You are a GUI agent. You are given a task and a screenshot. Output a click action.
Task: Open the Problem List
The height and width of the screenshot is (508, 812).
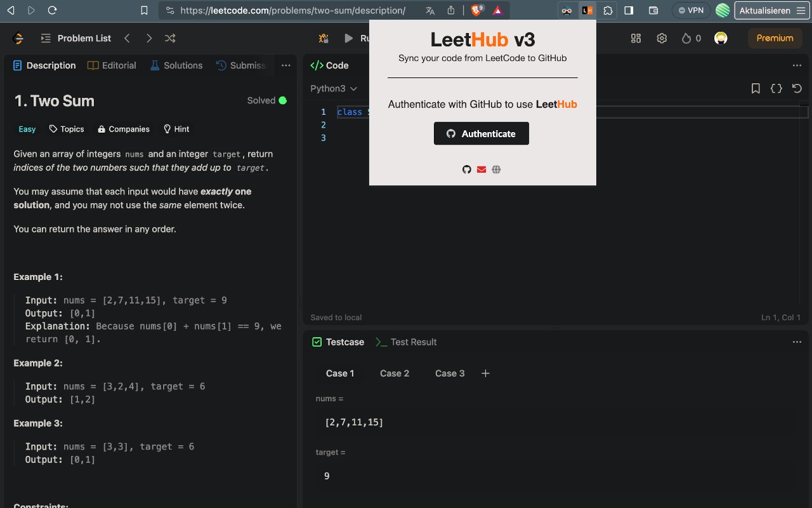(x=75, y=38)
